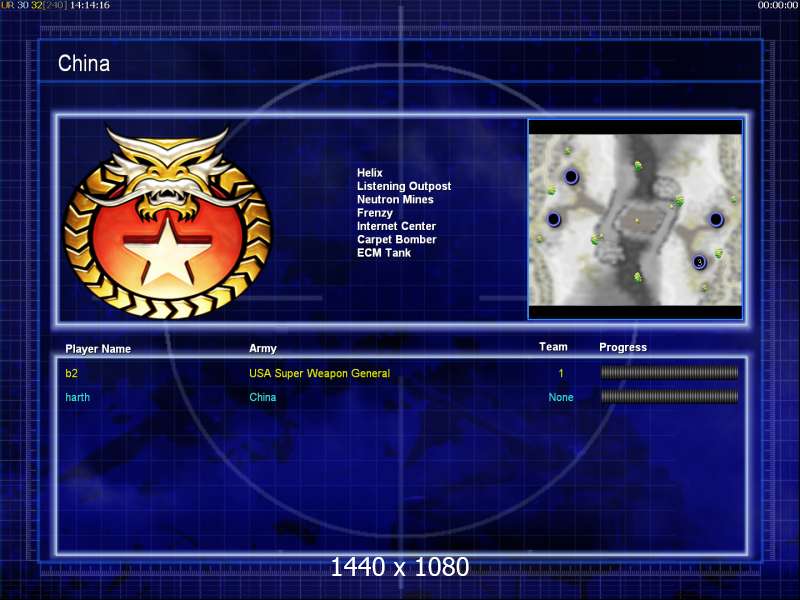The height and width of the screenshot is (600, 800).
Task: Click the 14:14:16 clock readout
Action: [x=90, y=5]
